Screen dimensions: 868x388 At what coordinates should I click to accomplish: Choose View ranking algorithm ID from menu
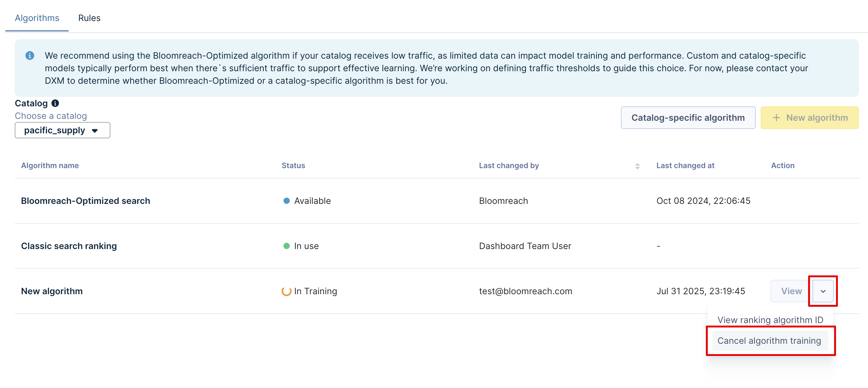pos(770,320)
